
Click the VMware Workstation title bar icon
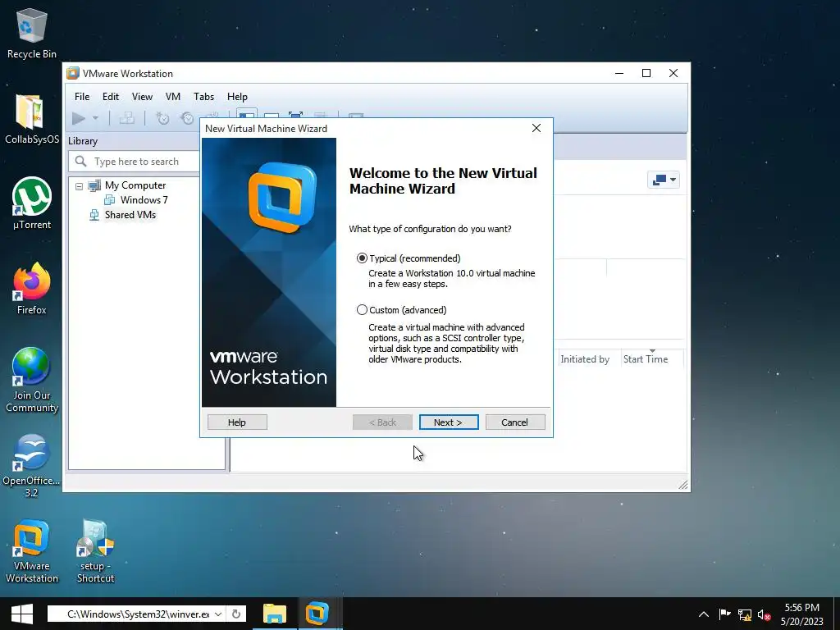73,73
